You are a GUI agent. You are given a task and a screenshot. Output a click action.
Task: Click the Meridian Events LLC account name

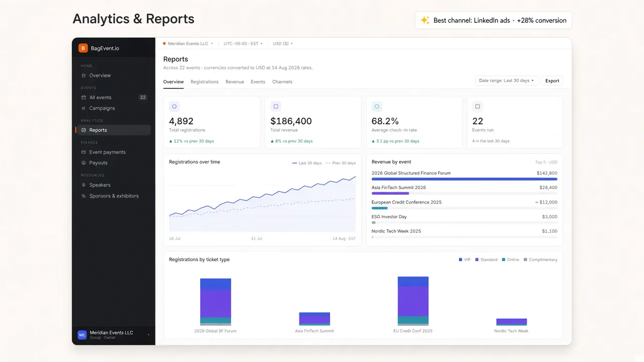111,333
